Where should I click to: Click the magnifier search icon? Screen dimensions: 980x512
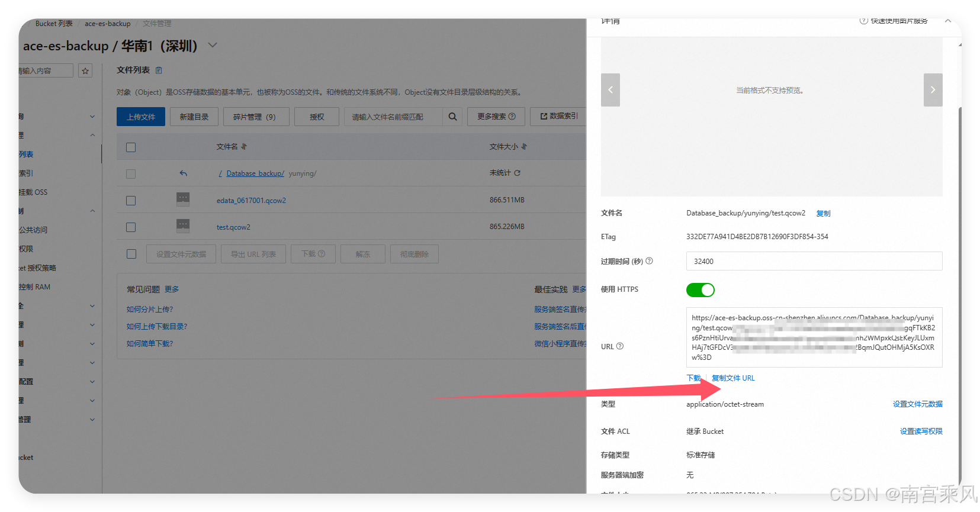(452, 117)
